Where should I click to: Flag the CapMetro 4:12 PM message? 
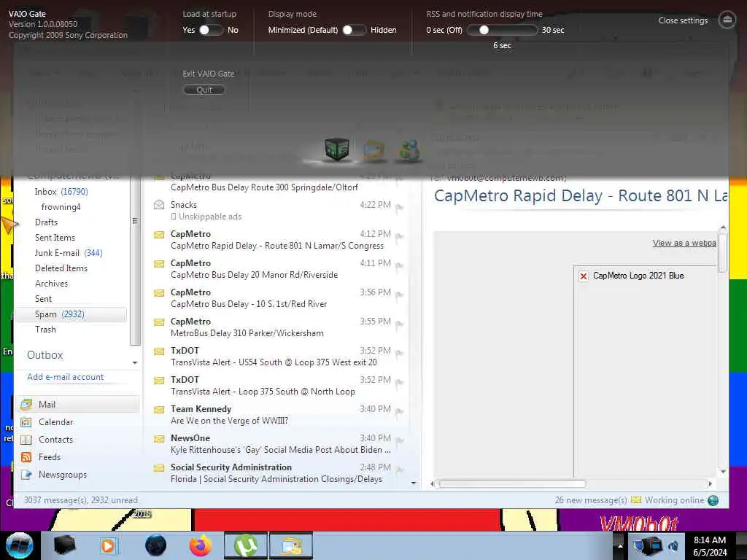point(399,237)
